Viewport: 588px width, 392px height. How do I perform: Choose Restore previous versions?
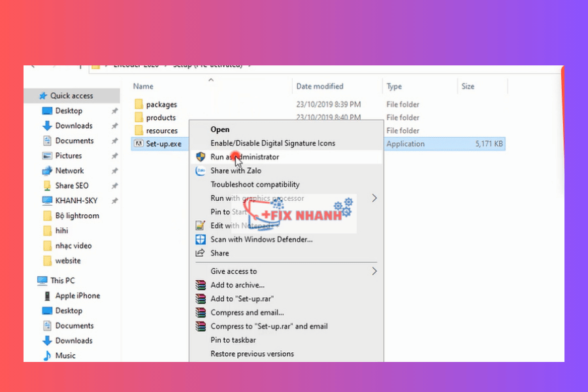tap(252, 353)
